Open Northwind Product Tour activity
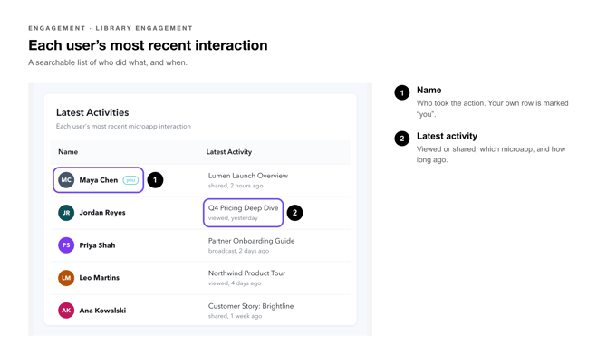607x364 pixels. (x=246, y=273)
